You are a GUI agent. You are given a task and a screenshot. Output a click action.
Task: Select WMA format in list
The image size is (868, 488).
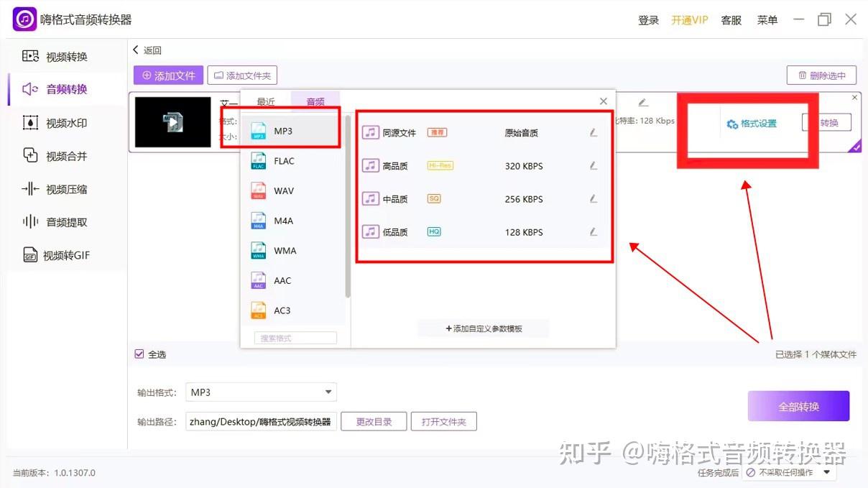(x=294, y=251)
